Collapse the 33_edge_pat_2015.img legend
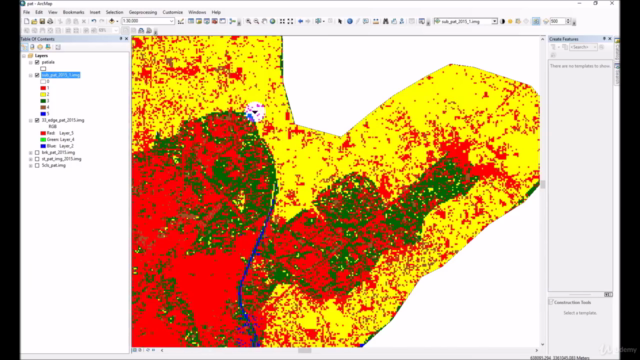Screen dimensions: 640x360 [x=31, y=120]
